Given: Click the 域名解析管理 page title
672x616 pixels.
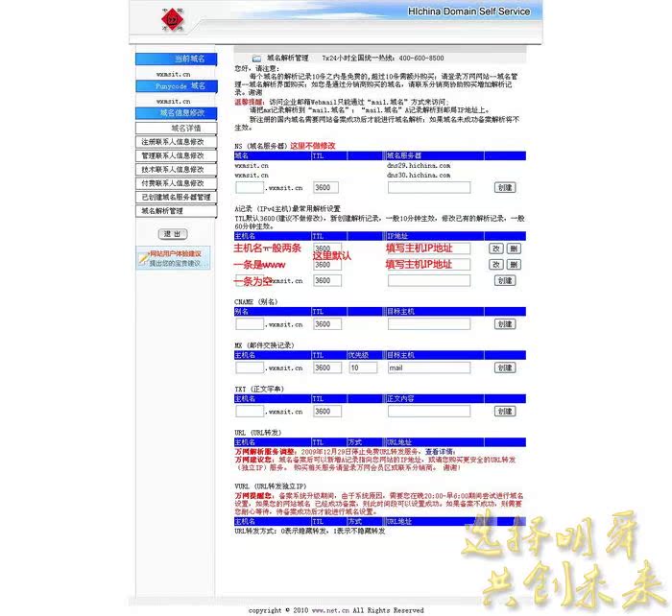Looking at the screenshot, I should point(288,58).
